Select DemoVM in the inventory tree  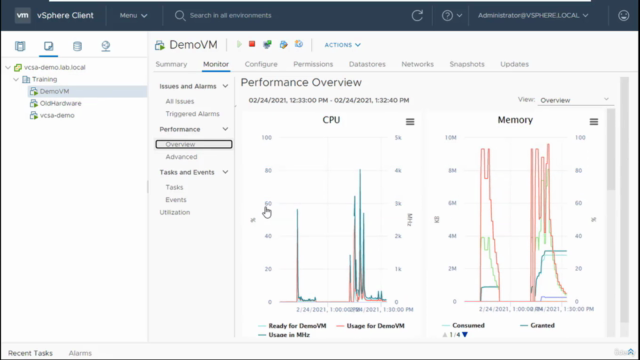[54, 91]
